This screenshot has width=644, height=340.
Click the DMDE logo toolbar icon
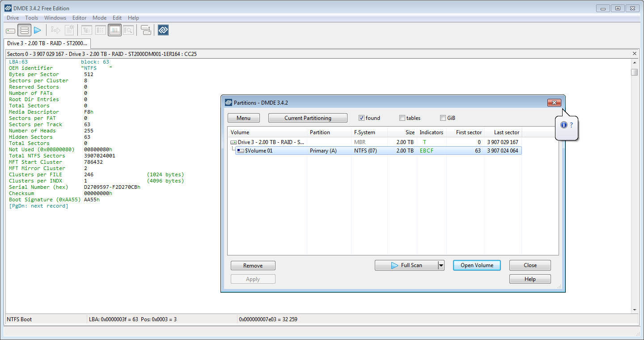[163, 30]
